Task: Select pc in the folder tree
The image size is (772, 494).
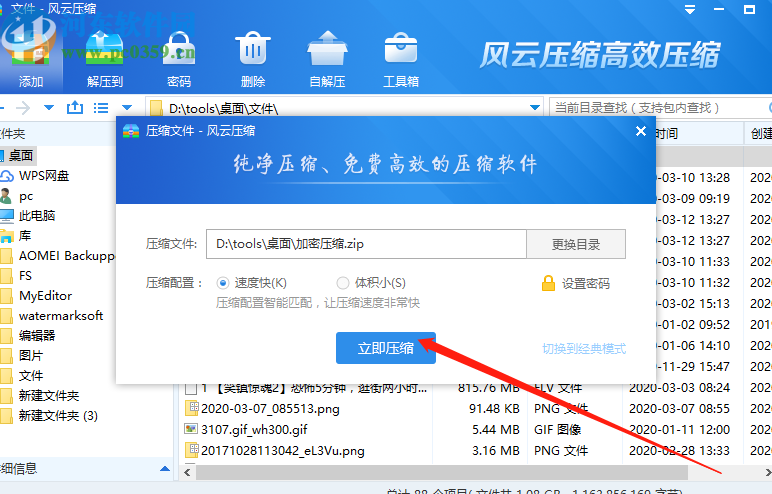Action: tap(26, 196)
